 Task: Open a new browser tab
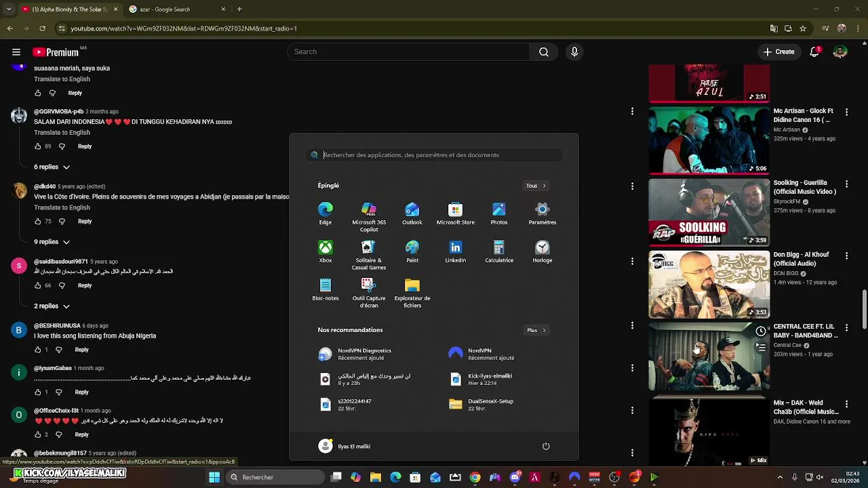pos(239,9)
